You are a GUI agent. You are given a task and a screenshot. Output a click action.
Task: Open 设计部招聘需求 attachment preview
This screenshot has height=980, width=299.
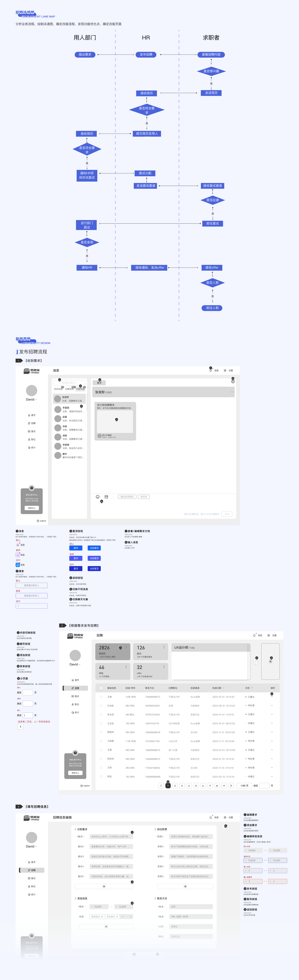[115, 422]
